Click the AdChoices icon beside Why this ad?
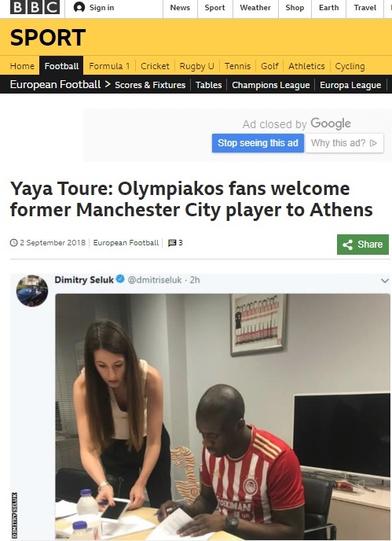Viewport: 392px width, 541px height. pyautogui.click(x=373, y=143)
